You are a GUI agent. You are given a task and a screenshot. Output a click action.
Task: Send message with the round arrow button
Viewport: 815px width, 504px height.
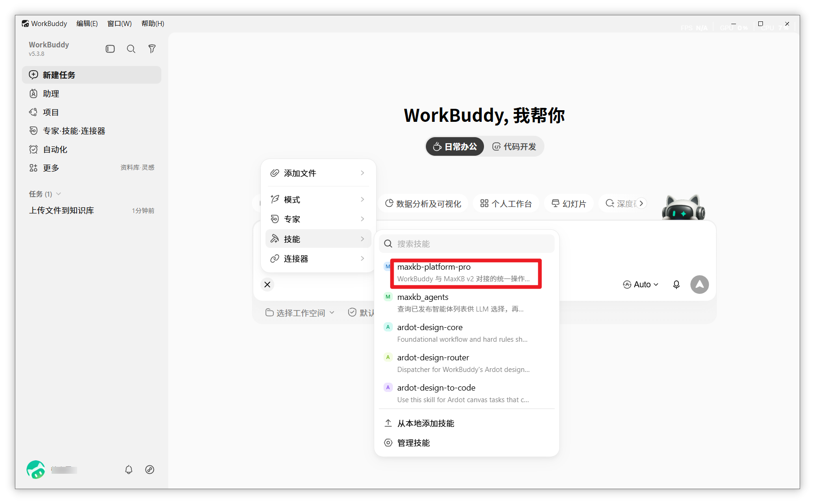point(700,285)
